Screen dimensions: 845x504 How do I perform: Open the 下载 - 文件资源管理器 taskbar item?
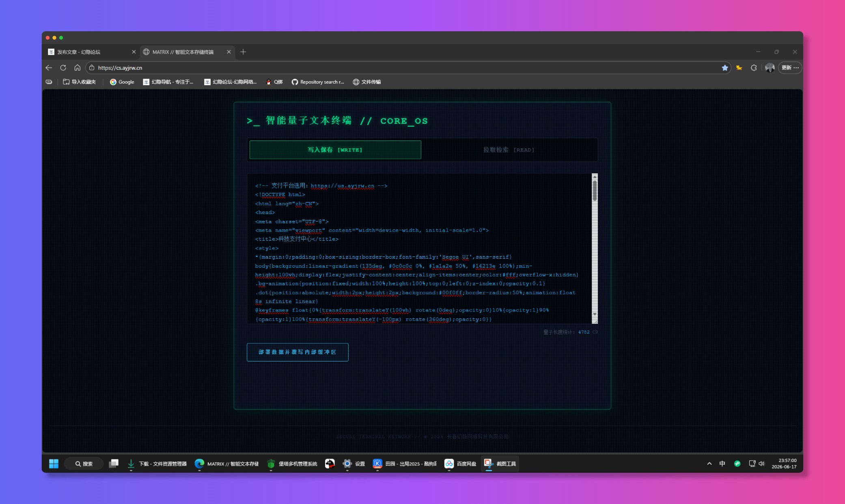(x=157, y=463)
